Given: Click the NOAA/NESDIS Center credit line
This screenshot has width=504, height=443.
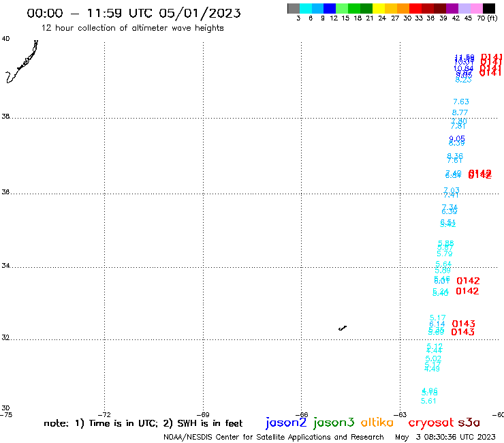Looking at the screenshot, I should tap(274, 437).
